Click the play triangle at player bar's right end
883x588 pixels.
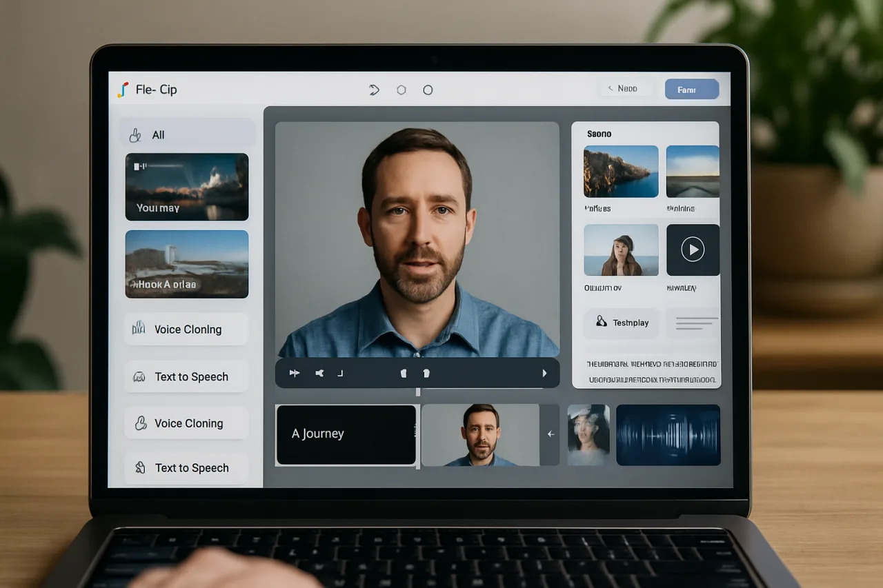pyautogui.click(x=544, y=373)
